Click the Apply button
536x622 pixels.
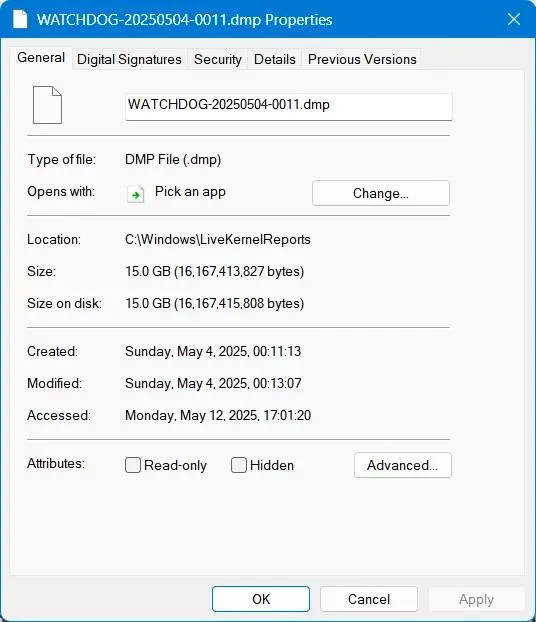pos(476,599)
